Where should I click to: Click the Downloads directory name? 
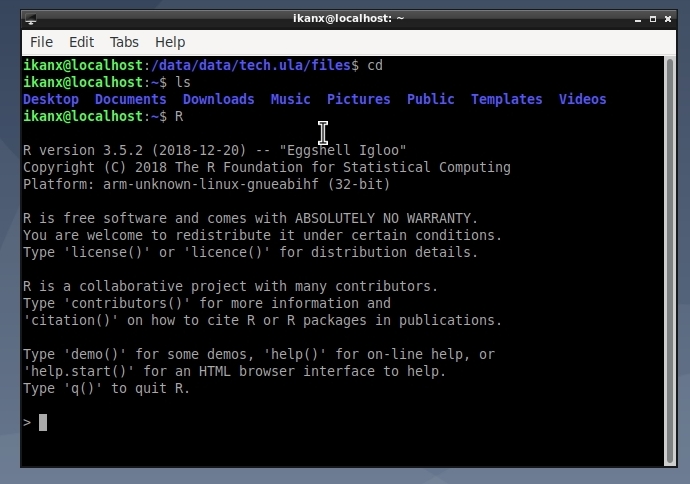pos(219,99)
